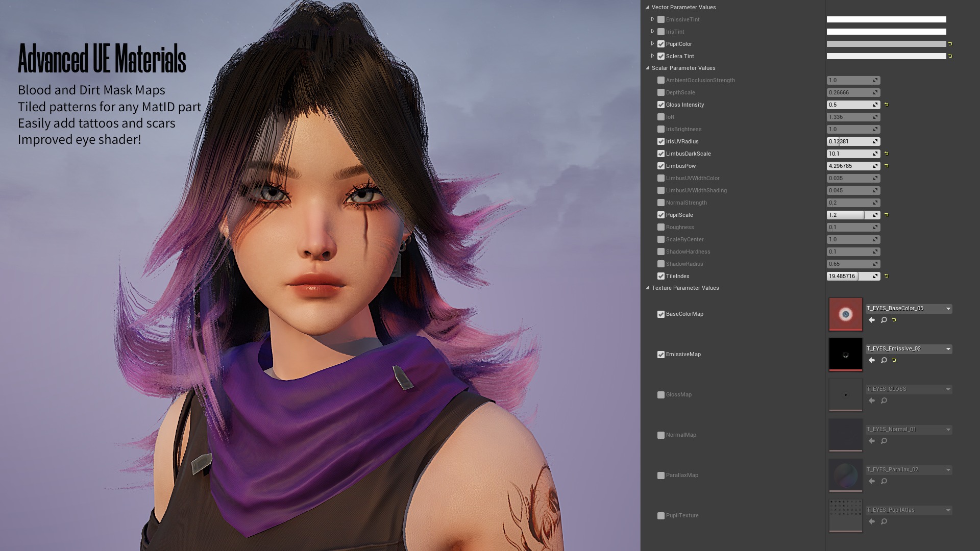980x551 pixels.
Task: Toggle the ParallaxMap override checkbox
Action: coord(661,475)
